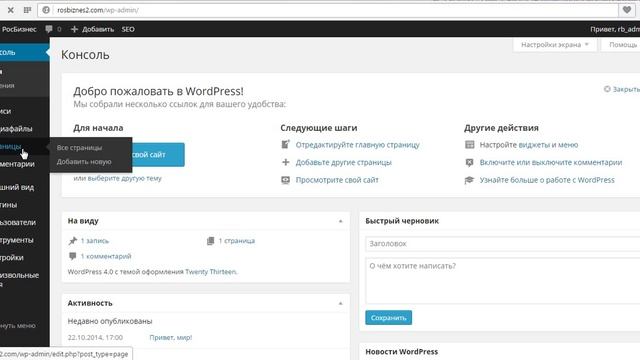Click the Сохранить draft button
640x360 pixels.
coord(389,318)
